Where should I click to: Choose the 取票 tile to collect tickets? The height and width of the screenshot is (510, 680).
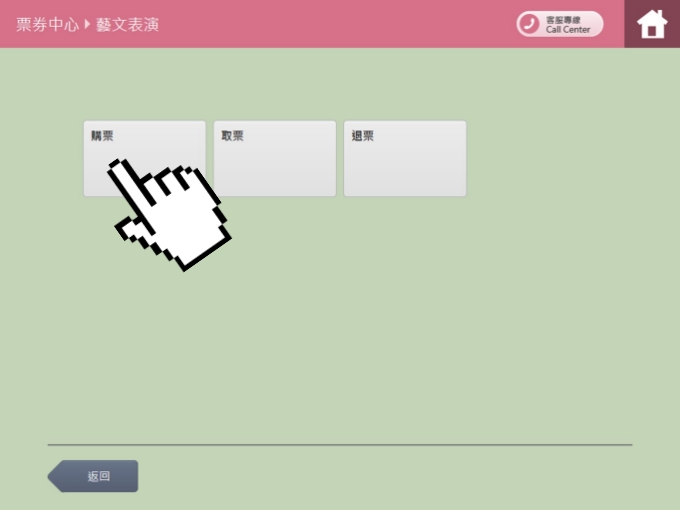275,158
